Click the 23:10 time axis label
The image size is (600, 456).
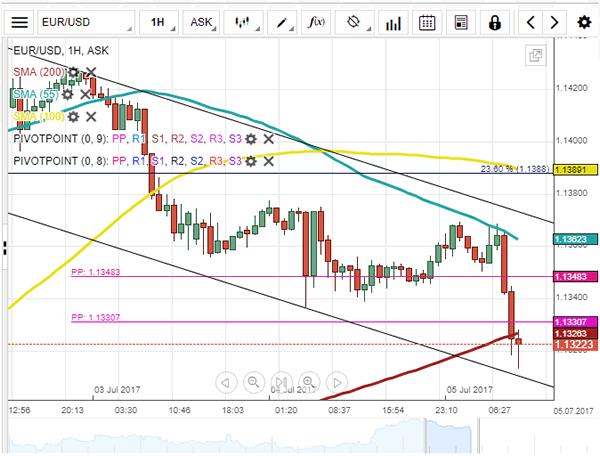click(x=446, y=410)
